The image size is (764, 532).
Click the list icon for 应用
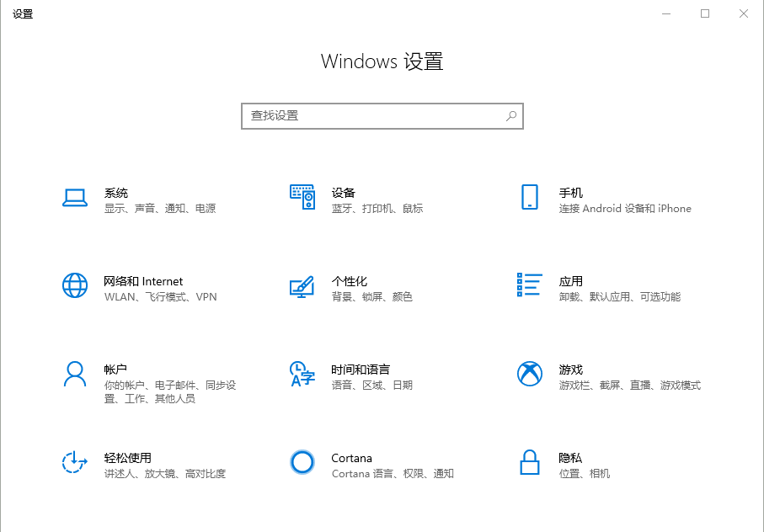(530, 285)
